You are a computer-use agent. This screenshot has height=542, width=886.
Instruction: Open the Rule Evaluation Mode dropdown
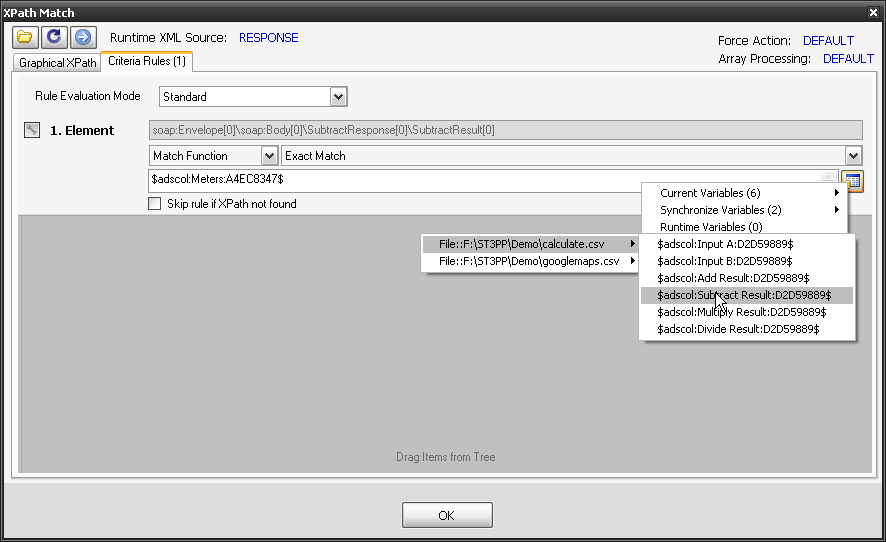[338, 97]
